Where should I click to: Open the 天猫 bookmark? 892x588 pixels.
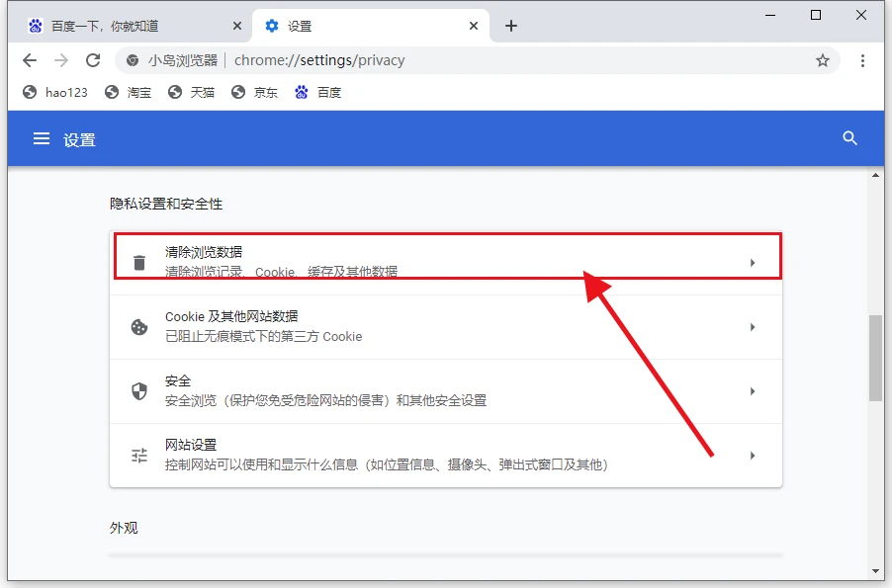[191, 92]
